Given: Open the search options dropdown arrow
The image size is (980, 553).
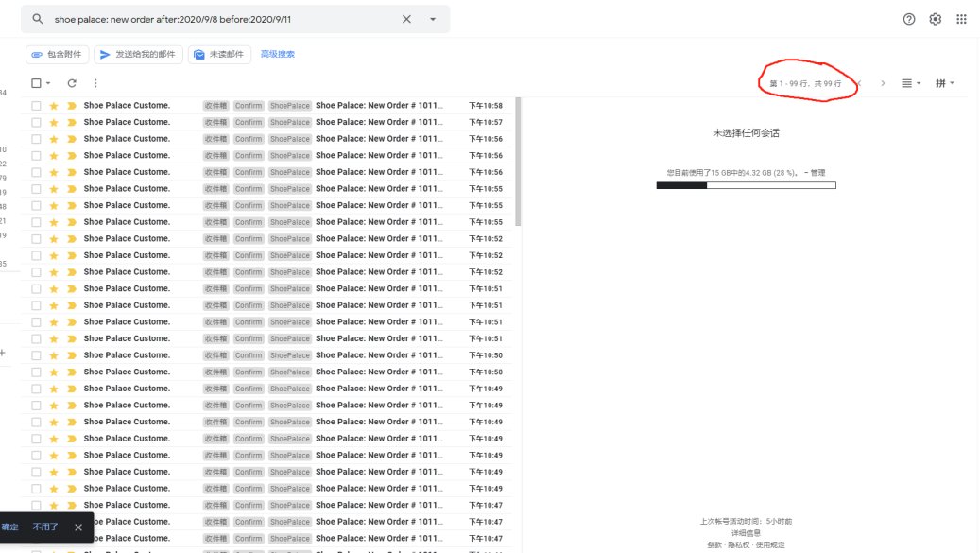Looking at the screenshot, I should coord(433,19).
